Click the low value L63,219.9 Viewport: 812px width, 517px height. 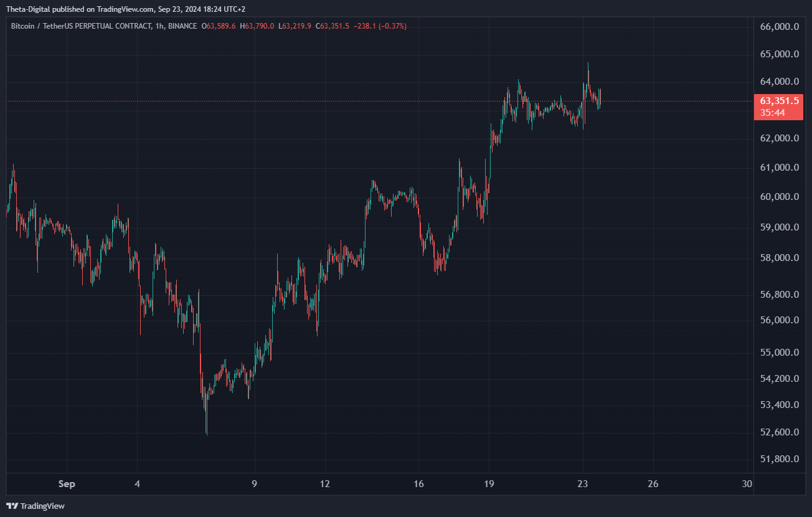pyautogui.click(x=295, y=26)
